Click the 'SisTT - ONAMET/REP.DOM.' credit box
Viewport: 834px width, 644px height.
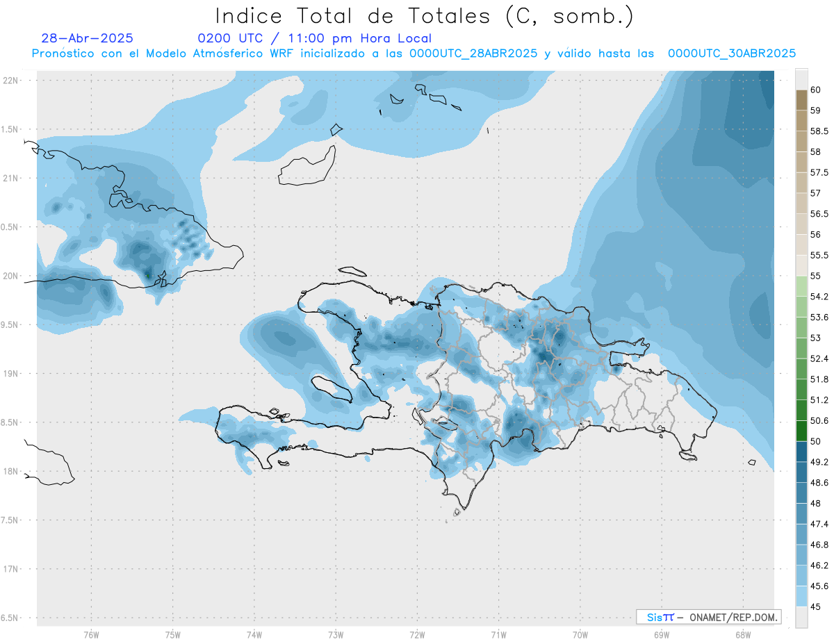(x=709, y=617)
